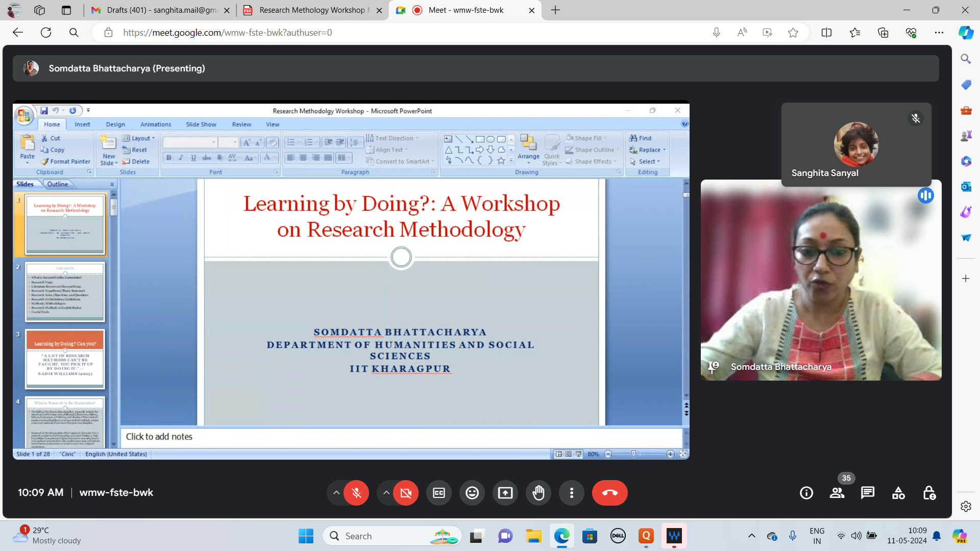Open meeting details info icon
Image resolution: width=980 pixels, height=551 pixels.
(806, 493)
